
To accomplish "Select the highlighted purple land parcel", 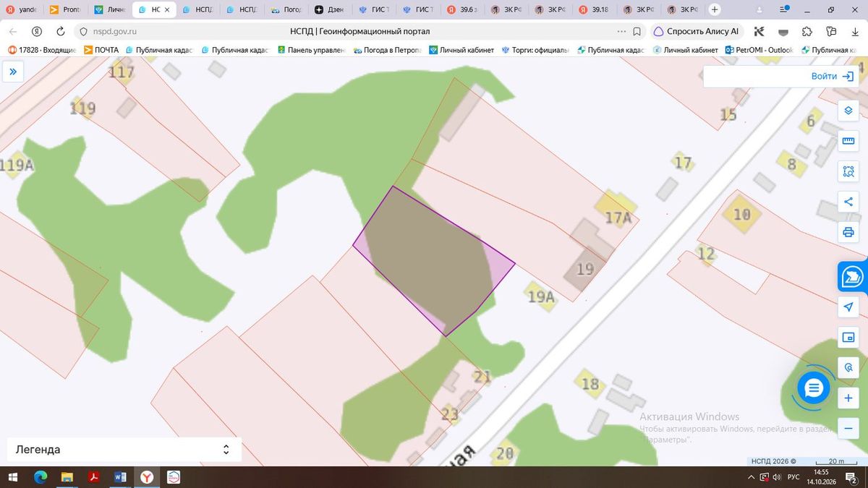I will point(433,260).
